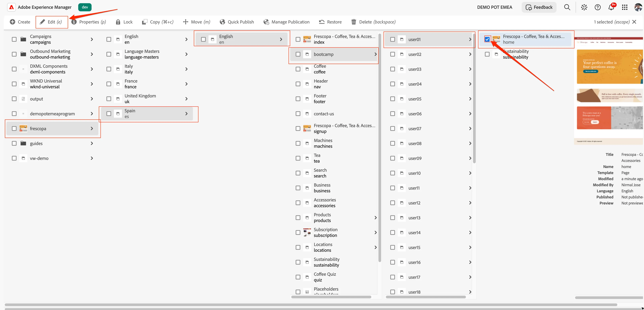Expand the user07 chevron
Image resolution: width=644 pixels, height=310 pixels.
[470, 128]
